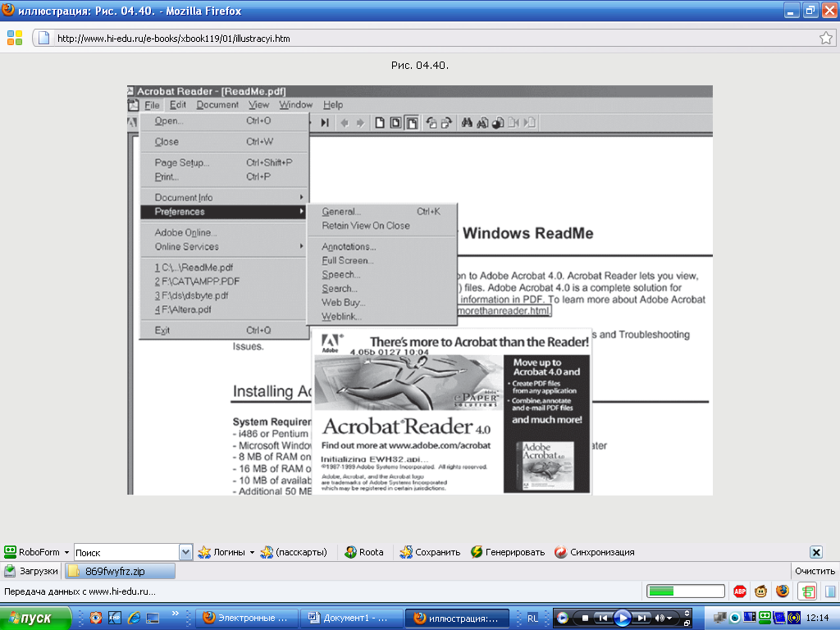Click the Windows Media Player logo icon
The width and height of the screenshot is (840, 630).
coord(563,619)
